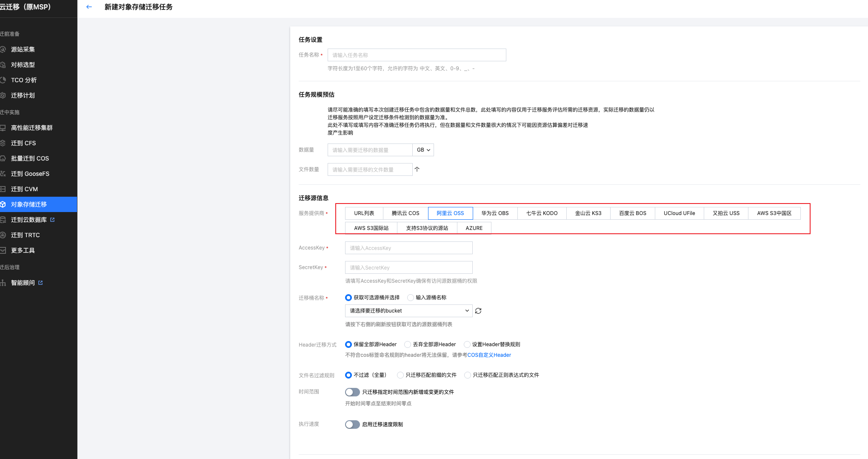Screen dimensions: 868x459
Task: Click the back arrow next to the page title
Action: [89, 7]
